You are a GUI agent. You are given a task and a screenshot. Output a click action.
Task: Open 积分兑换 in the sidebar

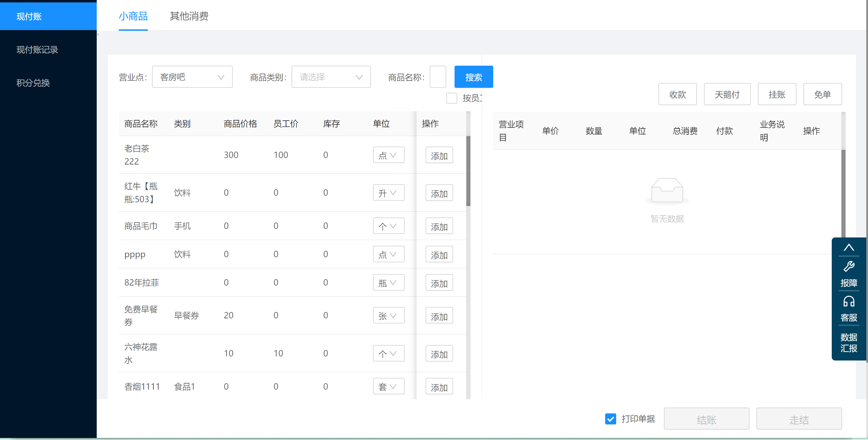(48, 83)
